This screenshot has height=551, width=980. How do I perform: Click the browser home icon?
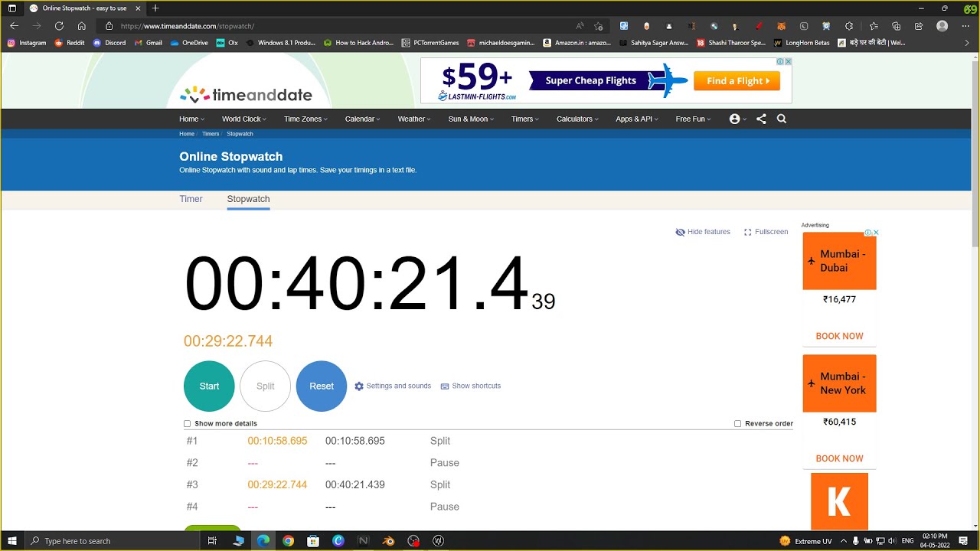pos(82,26)
